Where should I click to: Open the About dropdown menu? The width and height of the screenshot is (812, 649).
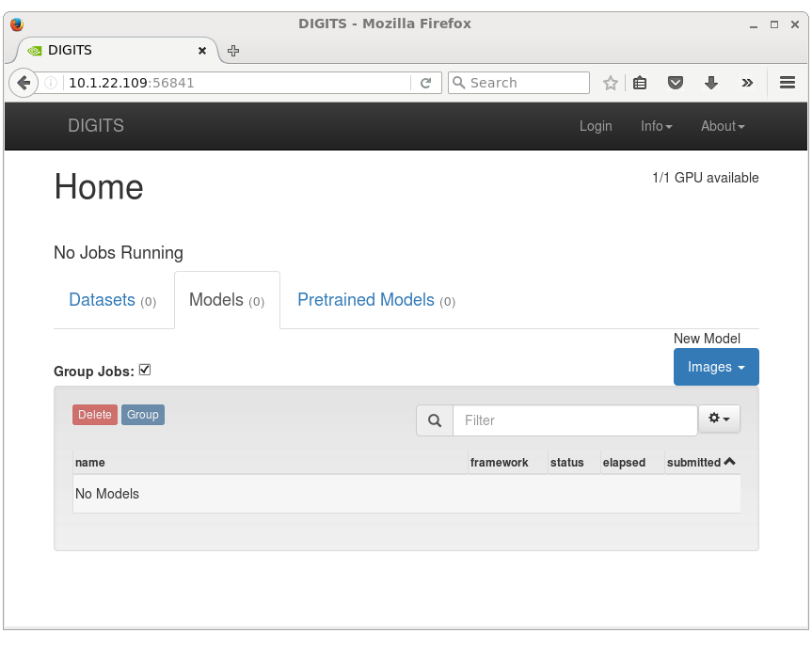pos(722,126)
